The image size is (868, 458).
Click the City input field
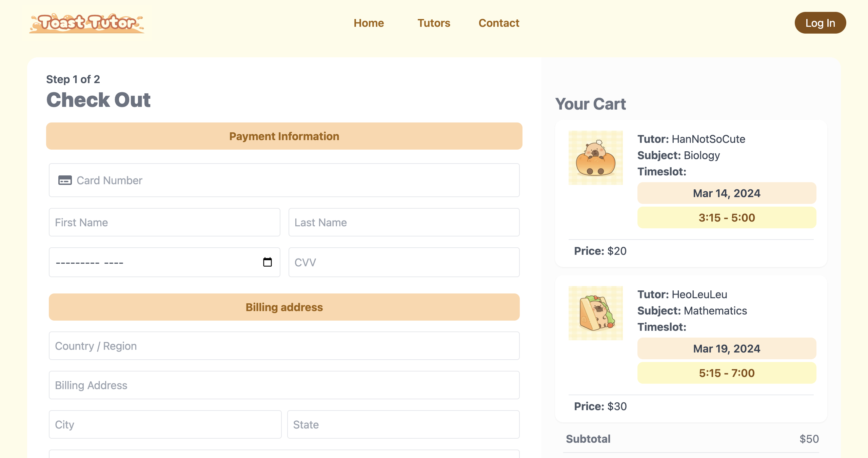[x=165, y=425]
